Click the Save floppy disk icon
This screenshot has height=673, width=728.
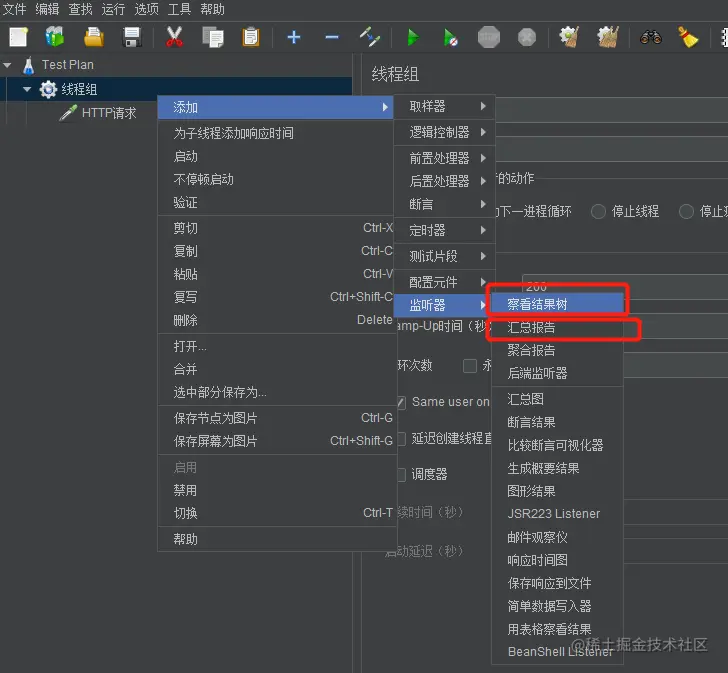(132, 37)
